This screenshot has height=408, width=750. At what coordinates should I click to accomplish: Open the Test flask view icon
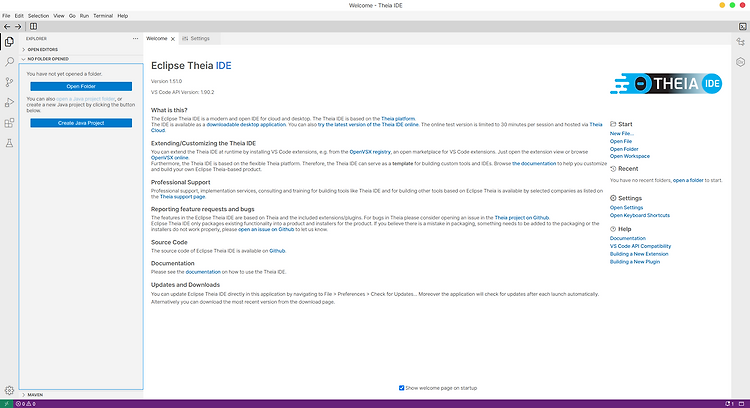[x=9, y=143]
